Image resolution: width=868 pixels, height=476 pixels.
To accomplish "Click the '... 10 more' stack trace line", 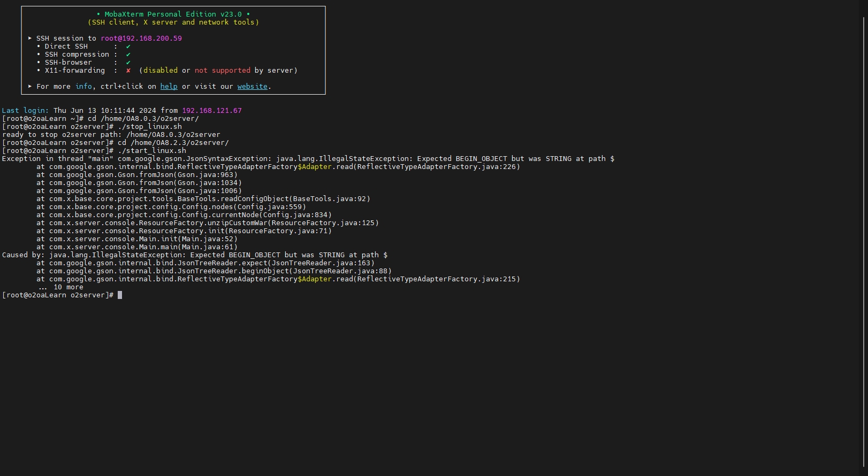I will coord(61,287).
